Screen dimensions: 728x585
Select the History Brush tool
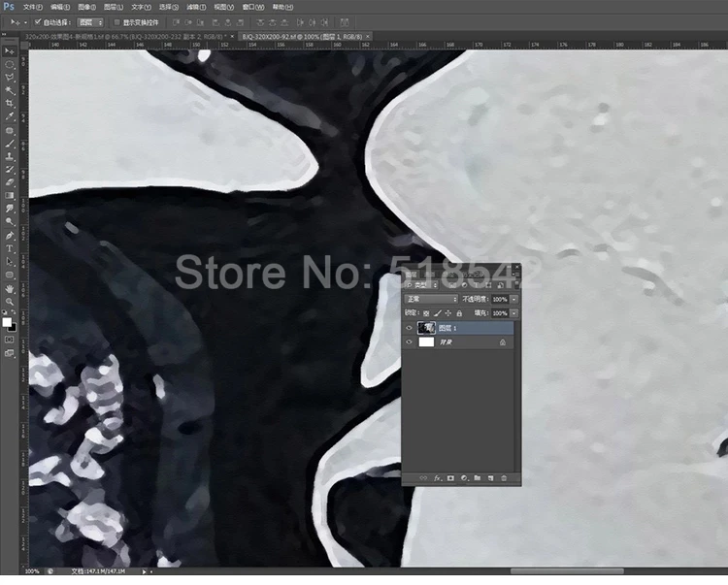10,170
